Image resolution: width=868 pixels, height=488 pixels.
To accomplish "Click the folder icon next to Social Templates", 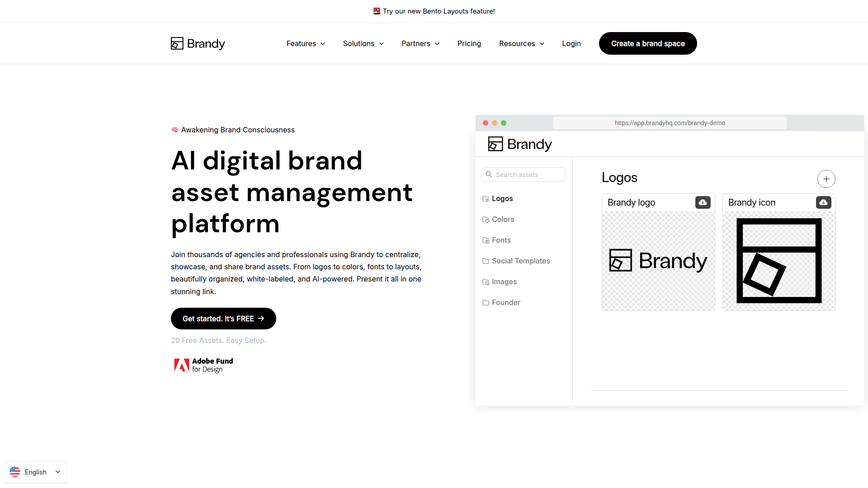I will [x=486, y=261].
